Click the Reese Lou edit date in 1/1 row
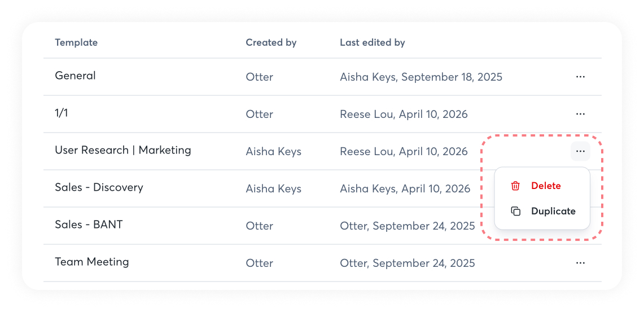 (404, 114)
